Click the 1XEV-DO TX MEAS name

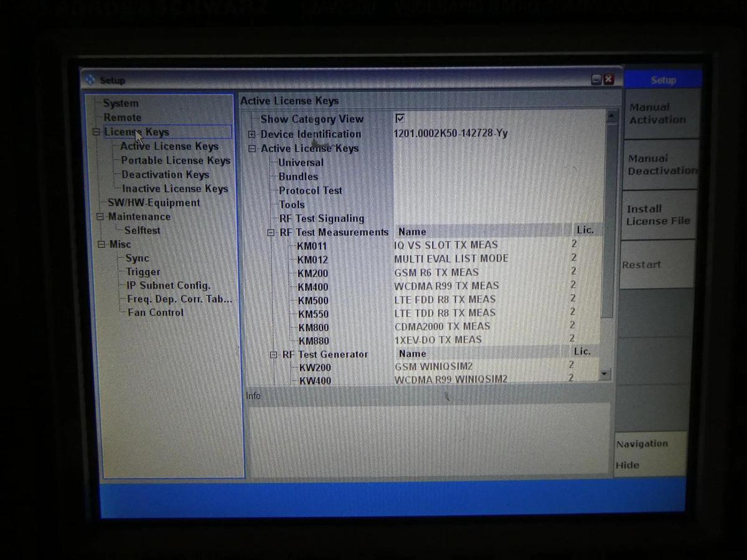tap(438, 340)
